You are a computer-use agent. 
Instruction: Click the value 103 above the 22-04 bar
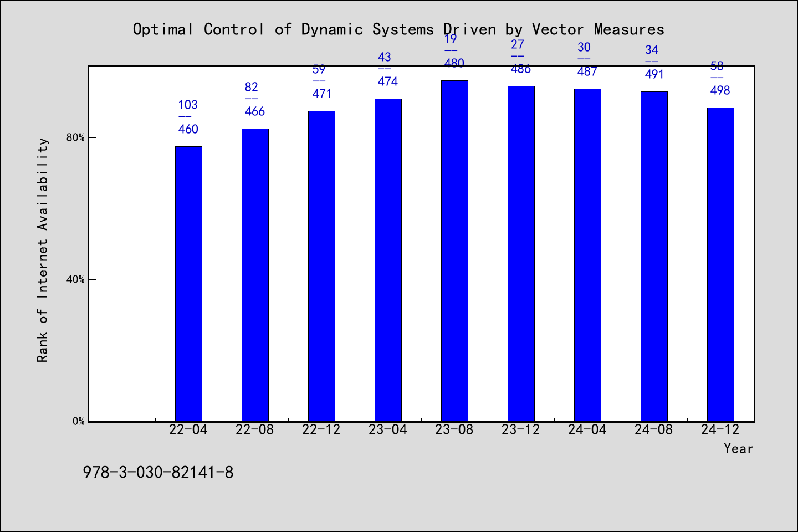pos(188,105)
